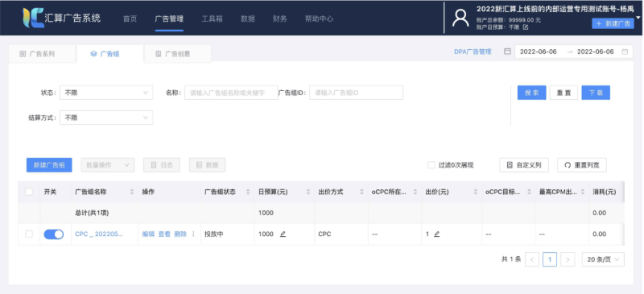Open 广告管理 in top navigation
Screen dimensions: 644x294
(x=169, y=19)
